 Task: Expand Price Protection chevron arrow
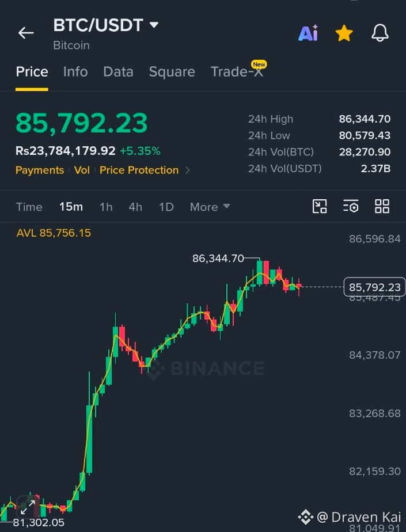(188, 170)
